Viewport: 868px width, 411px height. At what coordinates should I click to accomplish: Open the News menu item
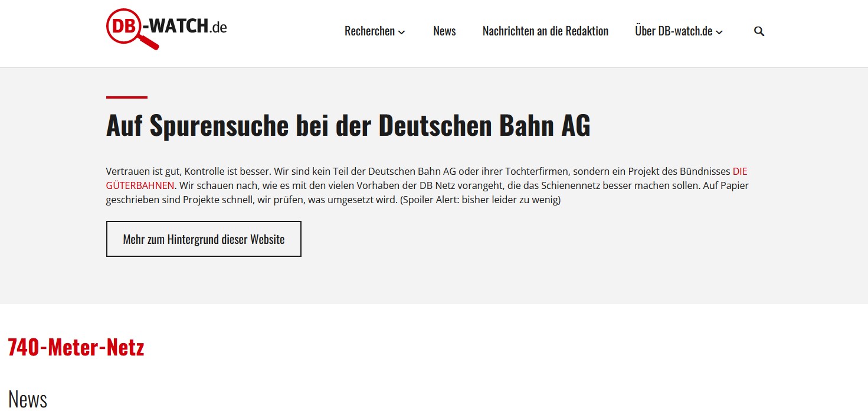click(x=444, y=31)
